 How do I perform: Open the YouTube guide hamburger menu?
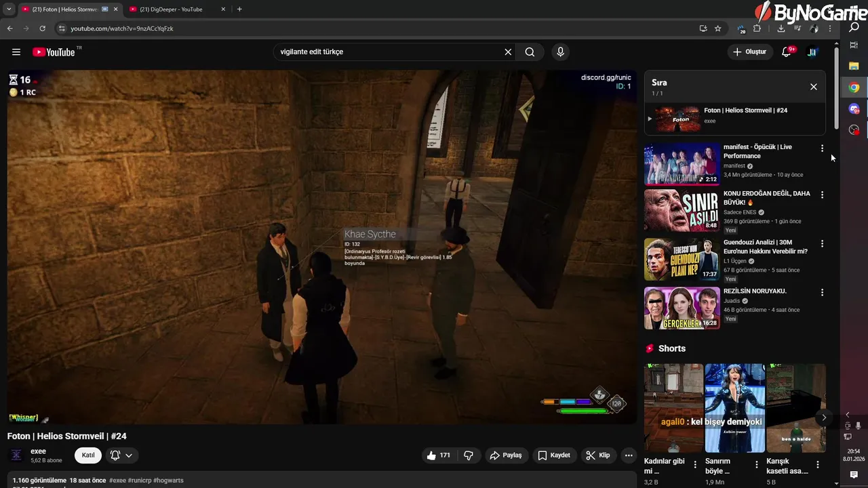coord(16,52)
